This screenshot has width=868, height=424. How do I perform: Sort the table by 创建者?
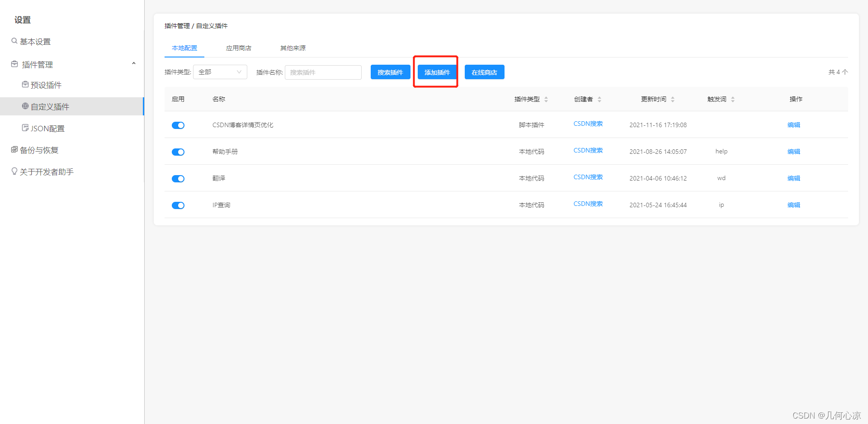click(x=599, y=99)
